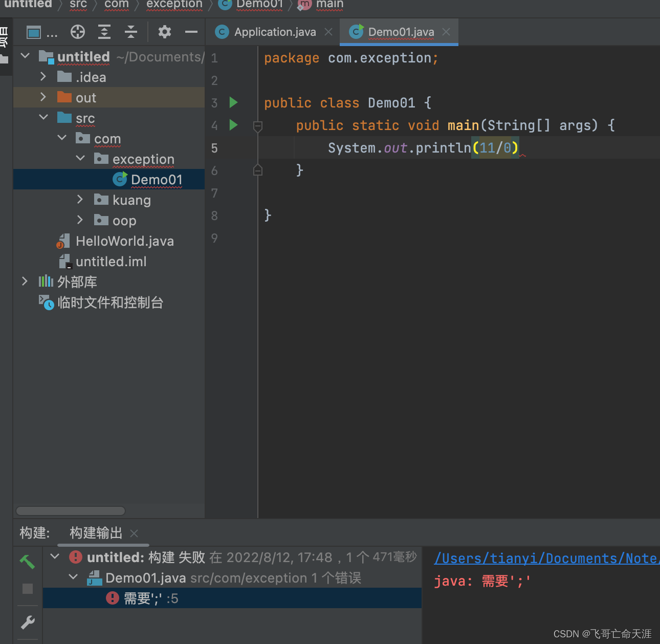Image resolution: width=660 pixels, height=644 pixels.
Task: Open the /Users/tianyi/Documents path link
Action: click(x=546, y=558)
